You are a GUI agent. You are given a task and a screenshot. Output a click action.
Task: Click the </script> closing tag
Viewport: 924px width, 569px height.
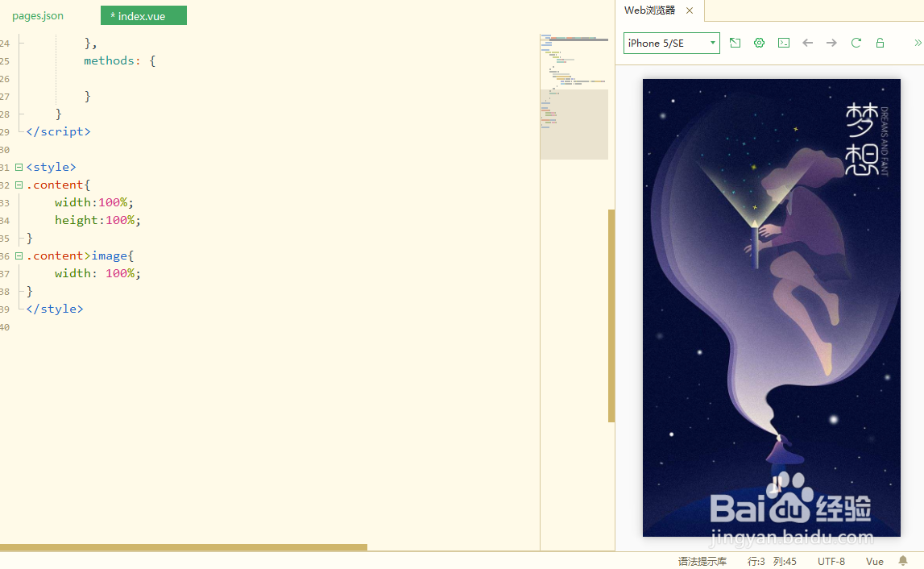(x=58, y=131)
